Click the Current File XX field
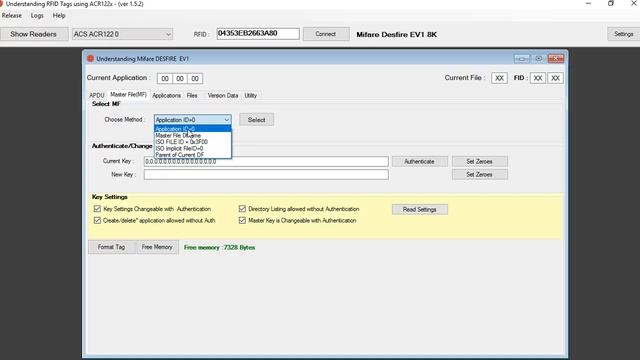 [499, 78]
